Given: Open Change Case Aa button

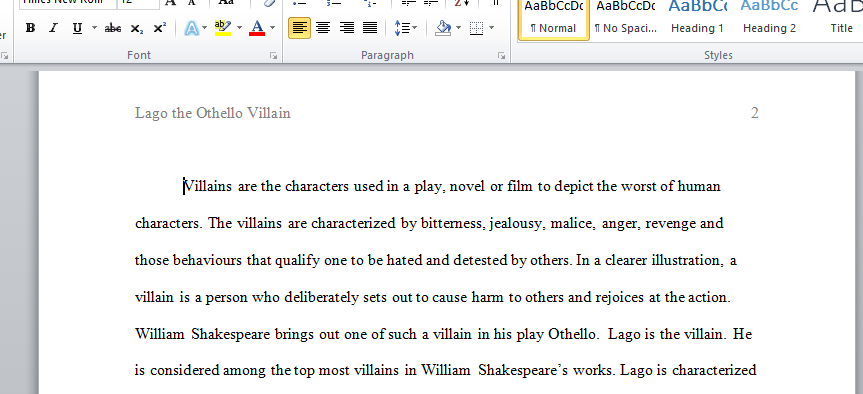Looking at the screenshot, I should tap(227, 3).
